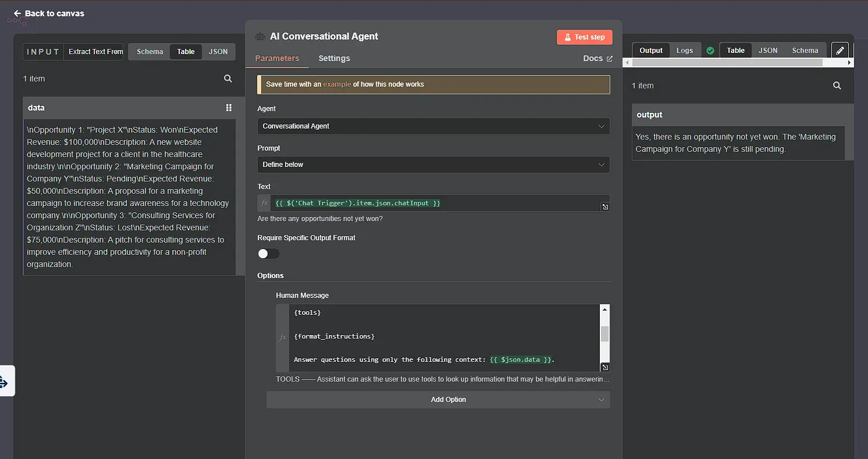The height and width of the screenshot is (459, 868).
Task: Click the green success checkmark icon
Action: (x=710, y=51)
